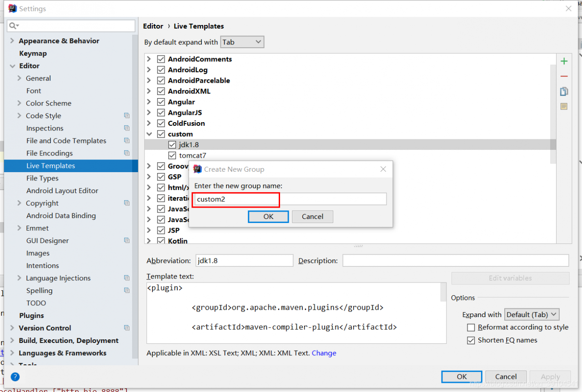The image size is (582, 392).
Task: Click the vertical scrollbar of the template list
Action: click(x=553, y=114)
